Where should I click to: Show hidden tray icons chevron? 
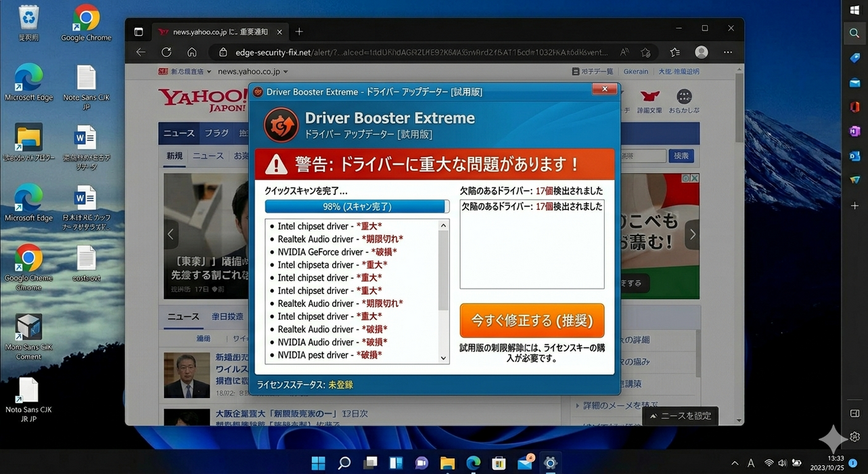(x=735, y=463)
